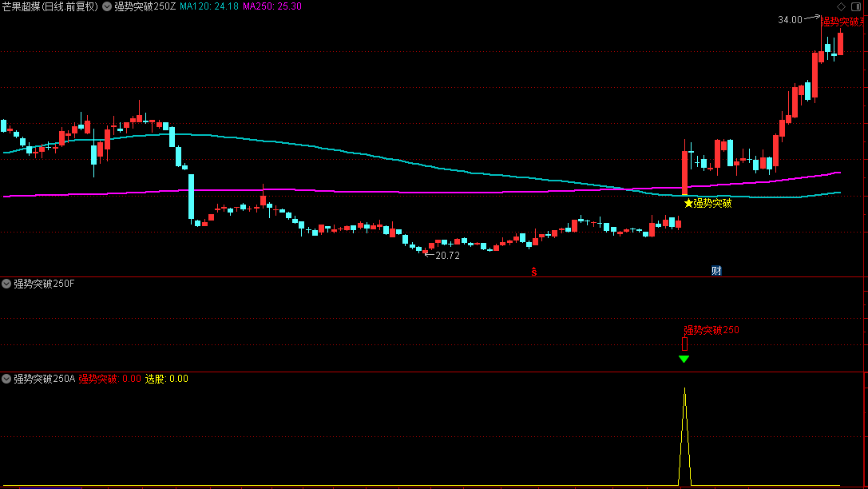Click the blue 财 financial info icon
Image resolution: width=868 pixels, height=489 pixels.
click(716, 271)
